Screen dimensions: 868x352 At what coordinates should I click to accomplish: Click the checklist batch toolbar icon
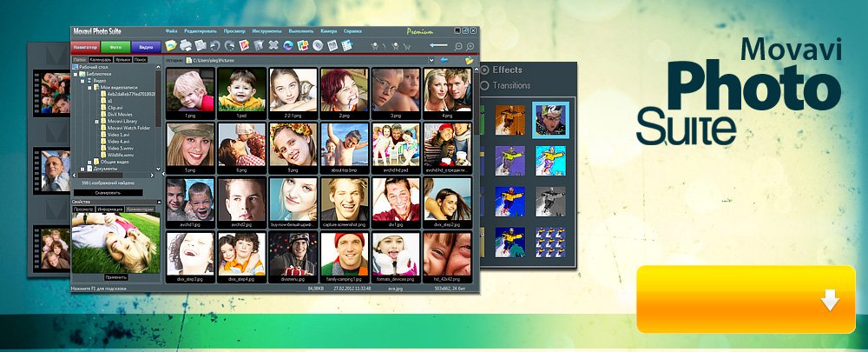pyautogui.click(x=347, y=45)
